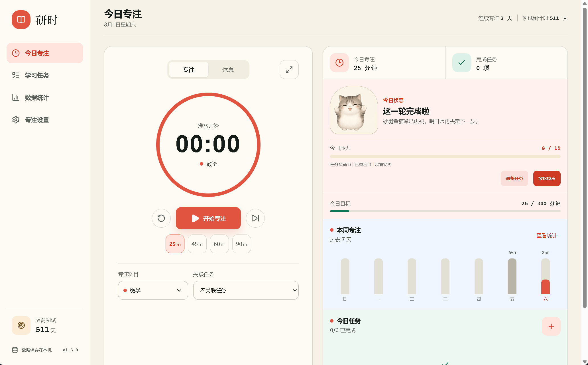The width and height of the screenshot is (588, 365).
Task: Click the 研时 book logo icon
Action: 21,20
